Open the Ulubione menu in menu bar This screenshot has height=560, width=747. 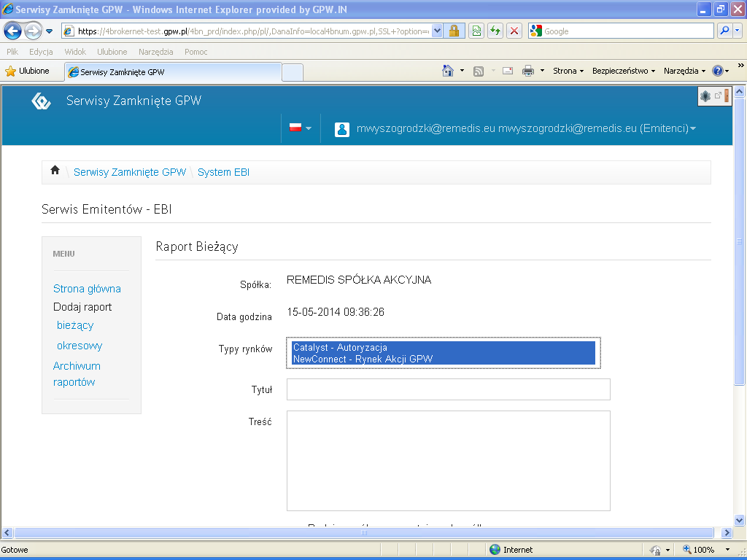[x=112, y=52]
